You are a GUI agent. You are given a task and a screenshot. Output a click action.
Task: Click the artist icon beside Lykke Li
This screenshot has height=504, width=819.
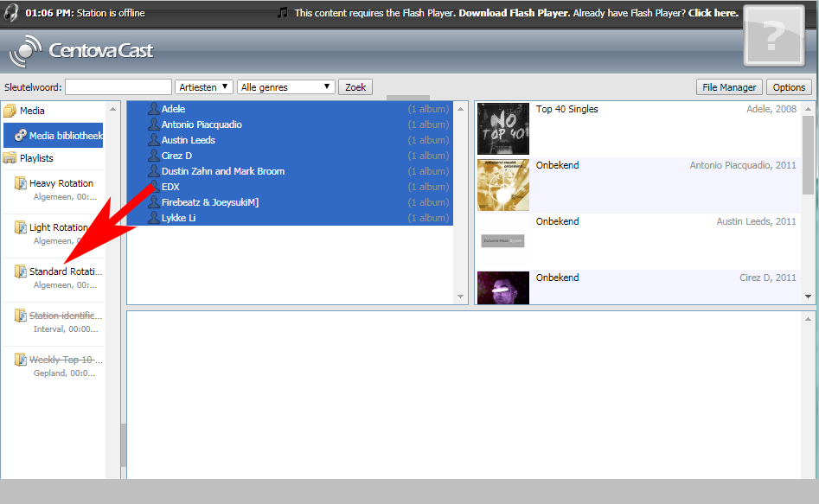click(x=154, y=218)
